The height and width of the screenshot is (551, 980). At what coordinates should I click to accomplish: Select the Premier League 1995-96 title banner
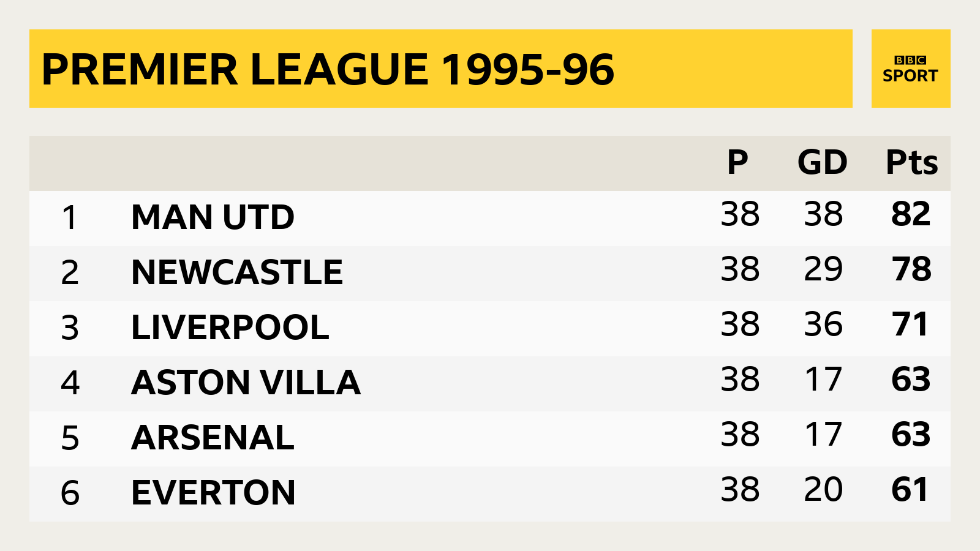[441, 69]
